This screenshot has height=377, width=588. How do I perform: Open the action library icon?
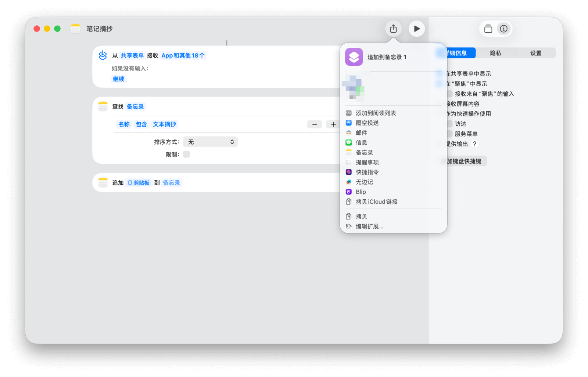[x=488, y=29]
